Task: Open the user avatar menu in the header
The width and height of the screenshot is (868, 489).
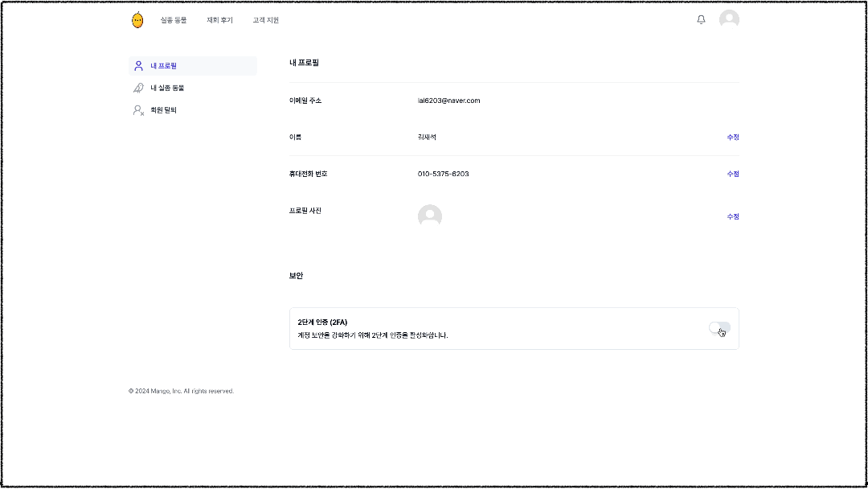Action: 729,19
